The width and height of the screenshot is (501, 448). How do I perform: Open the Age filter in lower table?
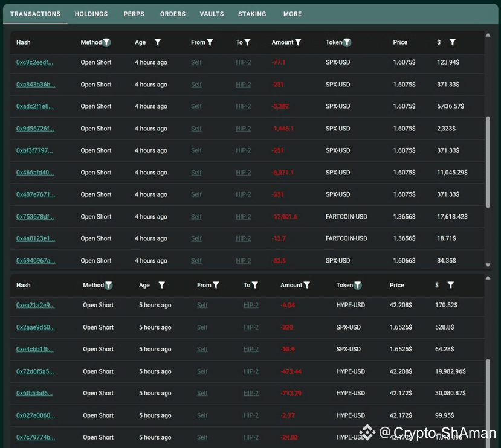(162, 285)
